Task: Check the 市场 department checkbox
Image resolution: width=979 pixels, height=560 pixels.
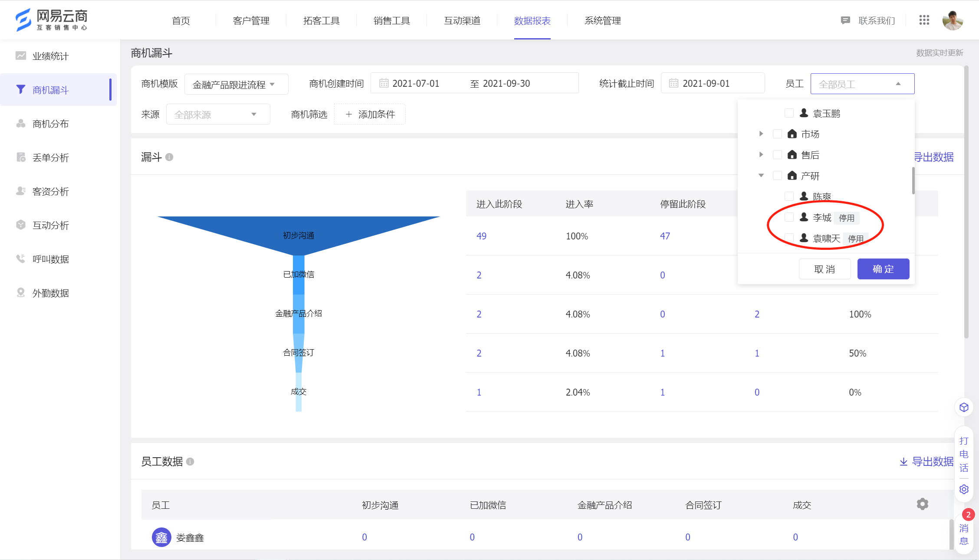Action: click(x=777, y=134)
